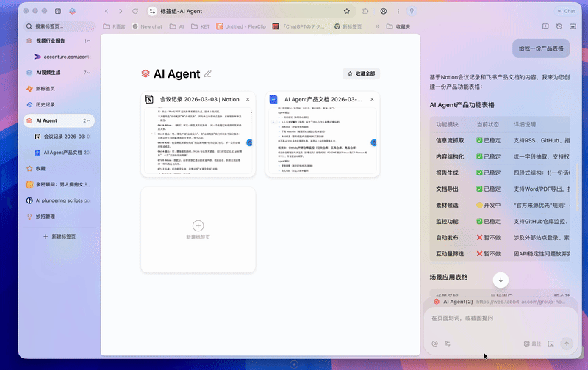Toggle the sidebar panel icon
Viewport: 588px width, 370px height.
point(58,11)
